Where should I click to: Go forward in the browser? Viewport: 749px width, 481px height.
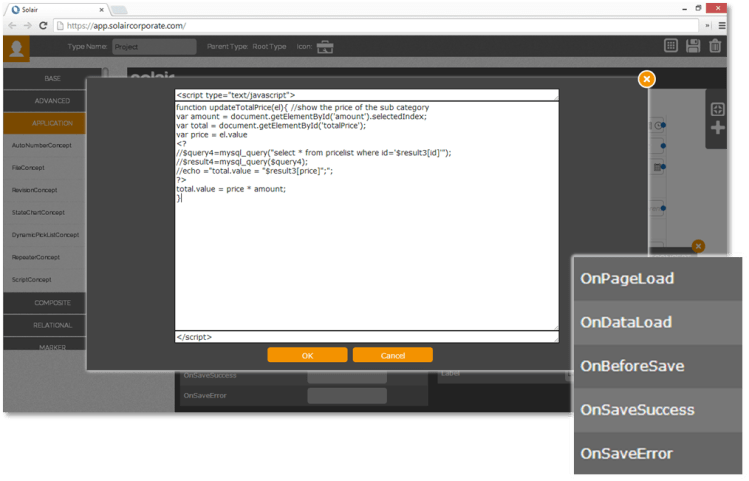(28, 26)
